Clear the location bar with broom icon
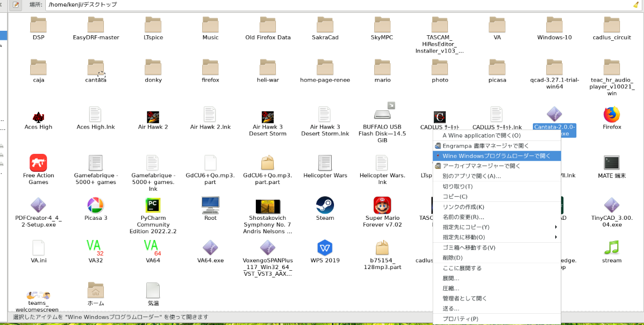This screenshot has width=644, height=325. tap(636, 5)
